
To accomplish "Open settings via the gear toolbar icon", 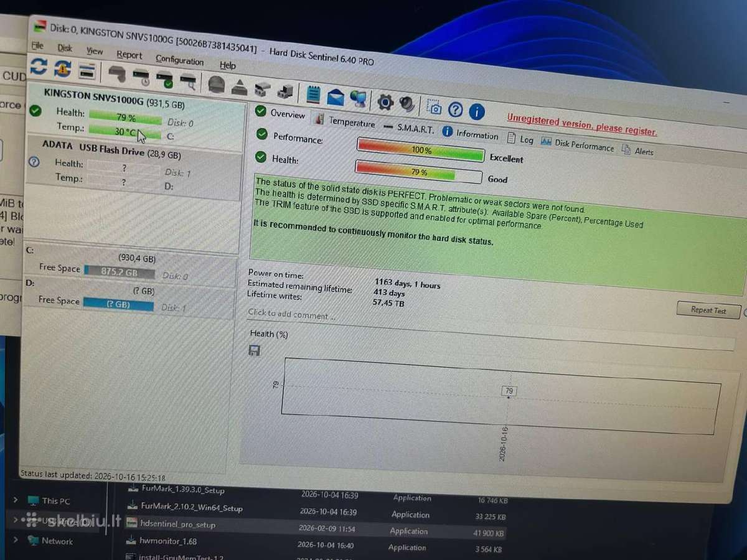I will tap(385, 101).
